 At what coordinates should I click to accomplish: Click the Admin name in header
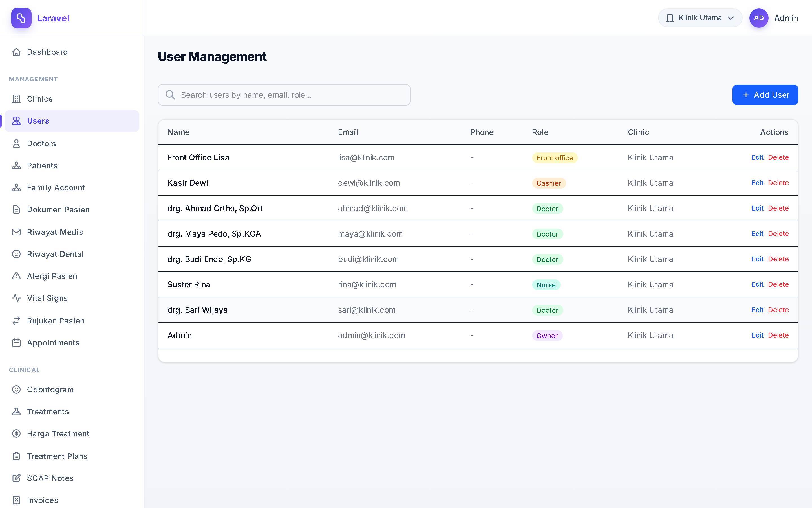click(786, 18)
